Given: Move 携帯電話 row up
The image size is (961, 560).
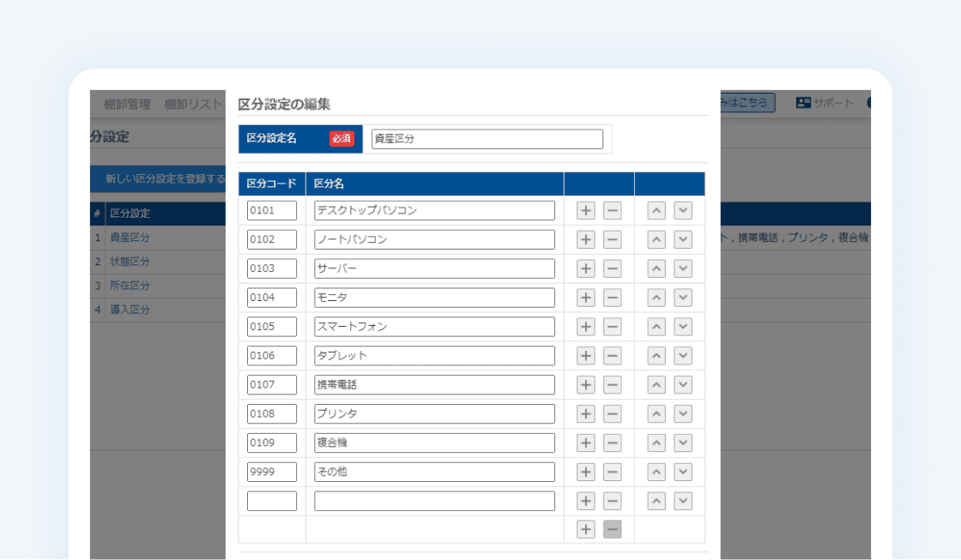Looking at the screenshot, I should [x=656, y=385].
